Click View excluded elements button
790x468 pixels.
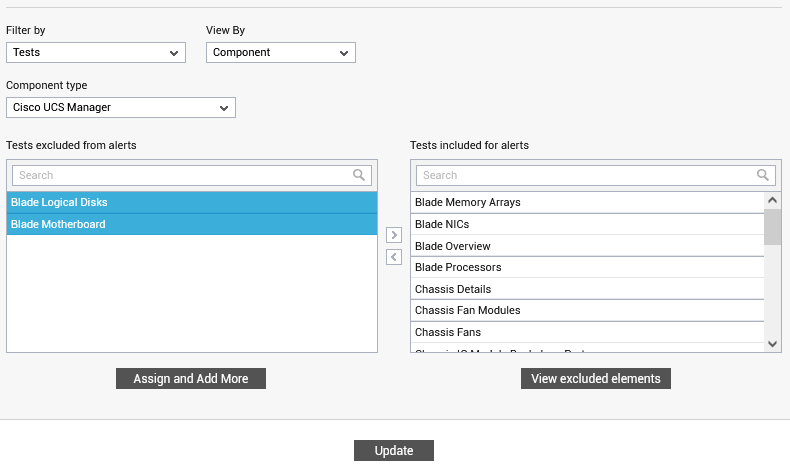596,378
